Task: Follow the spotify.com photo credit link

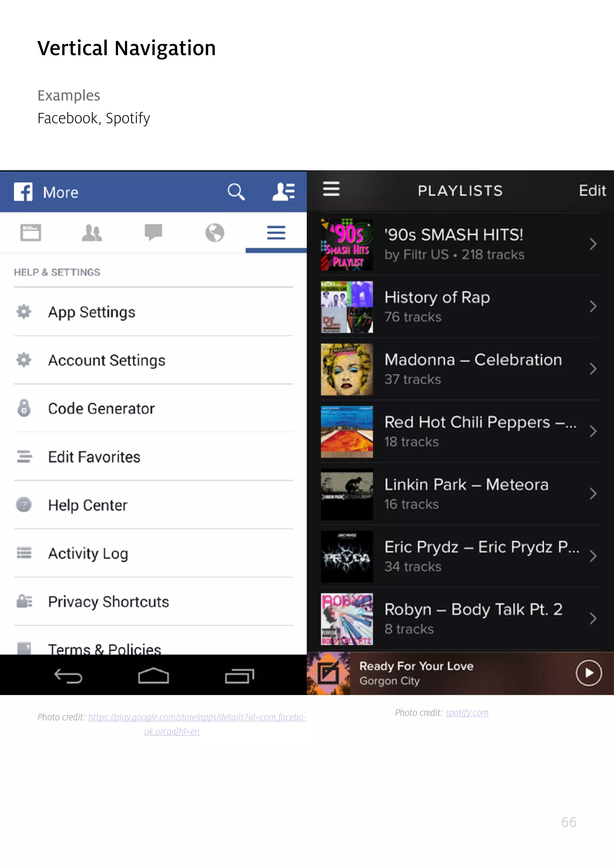Action: click(x=466, y=713)
